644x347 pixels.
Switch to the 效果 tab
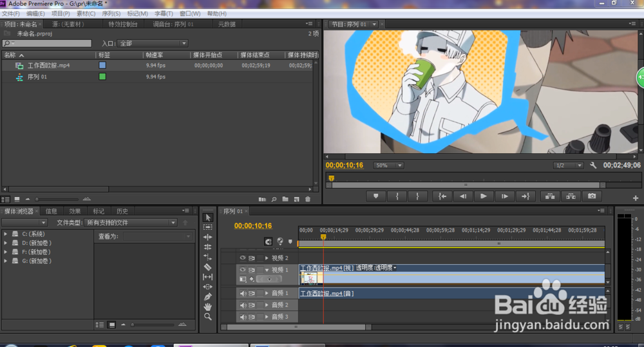click(75, 211)
